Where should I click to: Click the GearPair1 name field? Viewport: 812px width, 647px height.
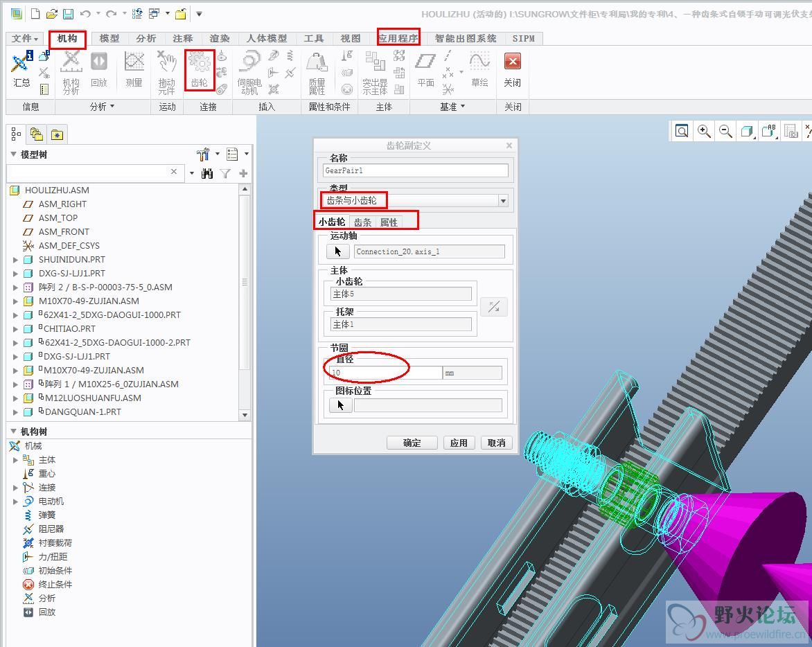point(415,170)
